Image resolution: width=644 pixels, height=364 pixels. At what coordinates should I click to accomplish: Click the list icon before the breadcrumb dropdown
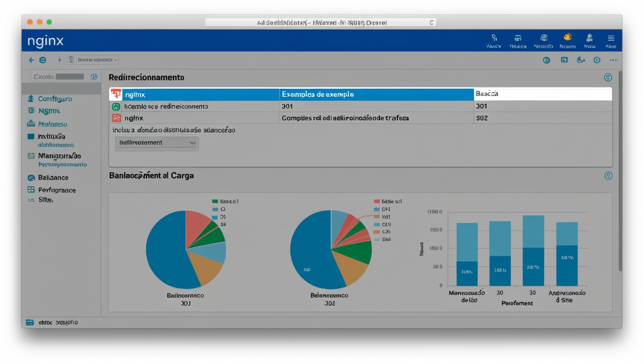click(71, 59)
